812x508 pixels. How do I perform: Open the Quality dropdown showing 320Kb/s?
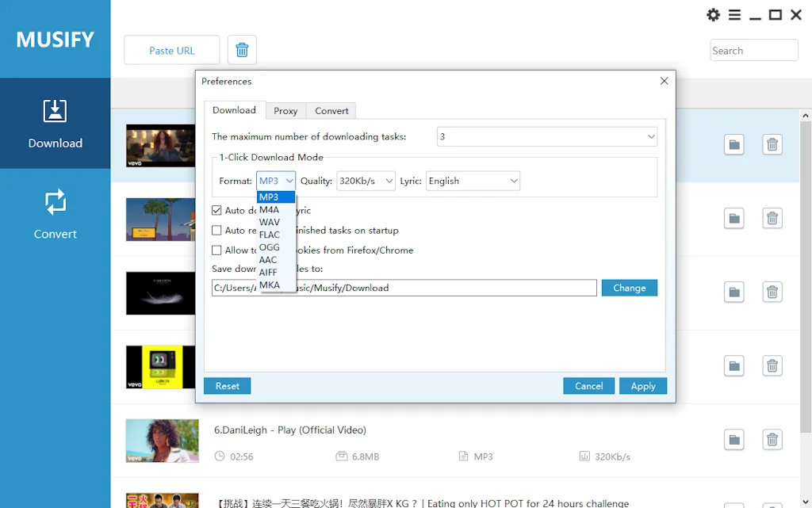(366, 181)
